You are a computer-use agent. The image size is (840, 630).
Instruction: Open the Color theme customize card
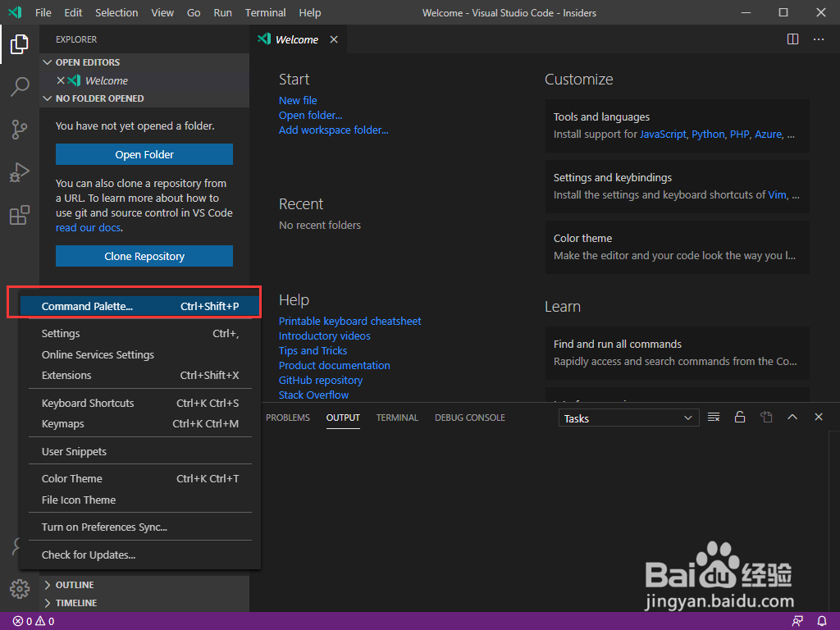677,247
